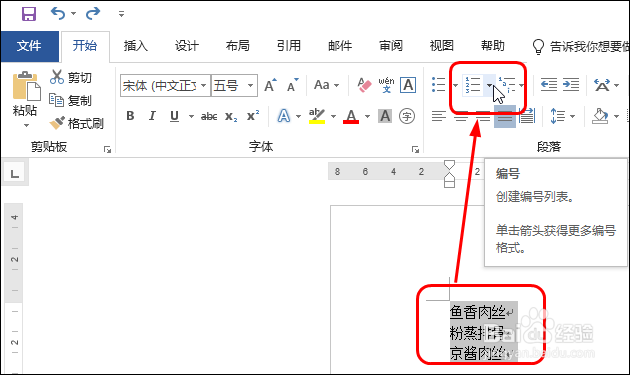This screenshot has height=375, width=630.
Task: Open the Aa change case menu
Action: point(326,85)
